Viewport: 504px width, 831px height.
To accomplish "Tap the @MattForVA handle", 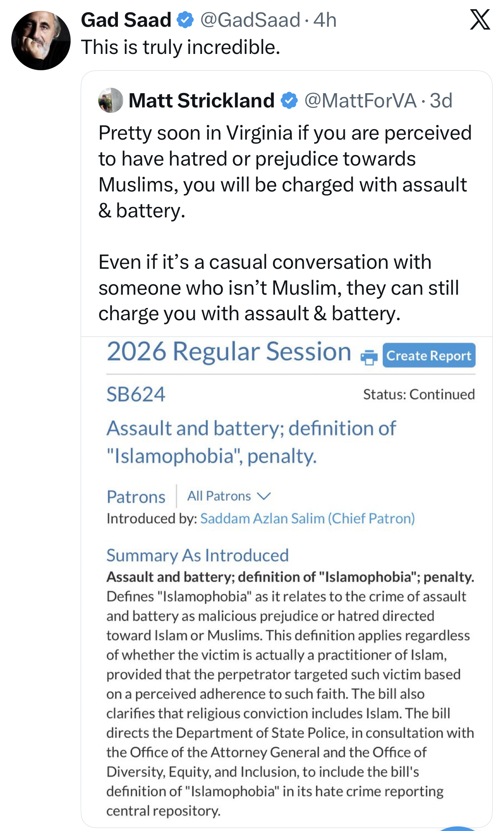I will coord(360,101).
